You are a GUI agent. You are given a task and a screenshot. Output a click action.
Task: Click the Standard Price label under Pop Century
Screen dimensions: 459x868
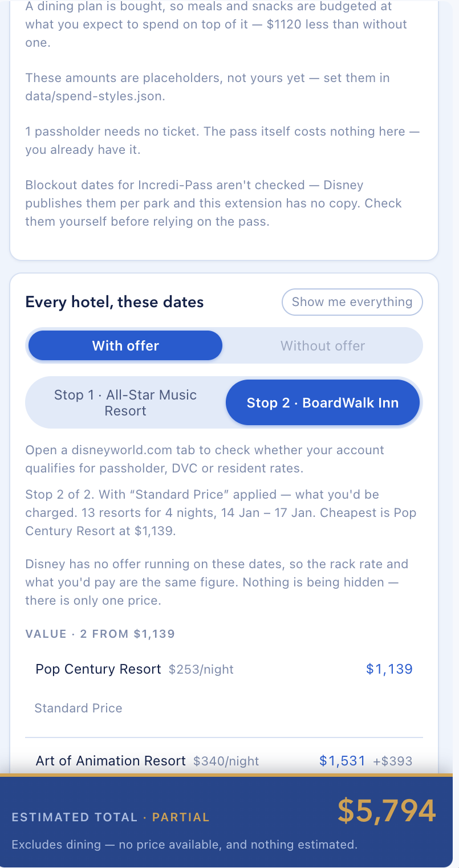[x=79, y=708]
